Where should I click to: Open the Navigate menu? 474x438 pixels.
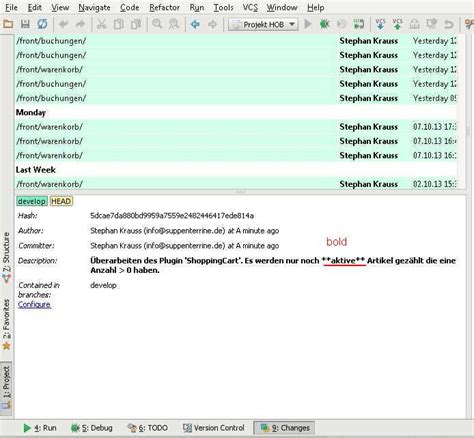tap(94, 7)
